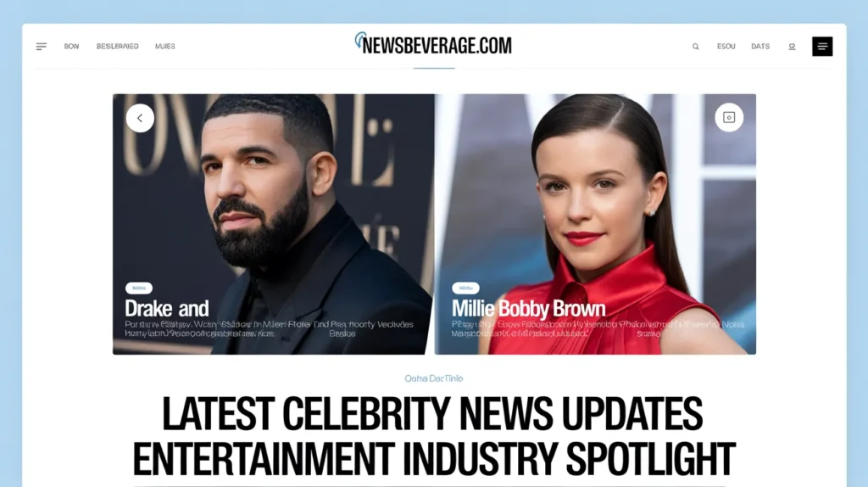Image resolution: width=868 pixels, height=487 pixels.
Task: Open the ESOU nav item
Action: click(x=726, y=47)
